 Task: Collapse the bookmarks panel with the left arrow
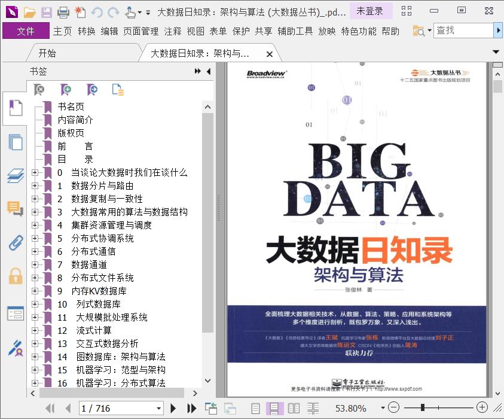point(209,71)
